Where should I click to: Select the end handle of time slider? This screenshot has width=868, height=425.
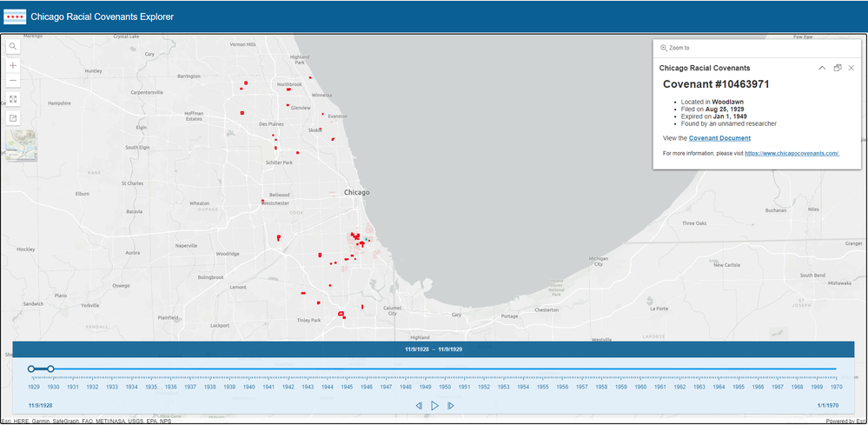[x=50, y=369]
